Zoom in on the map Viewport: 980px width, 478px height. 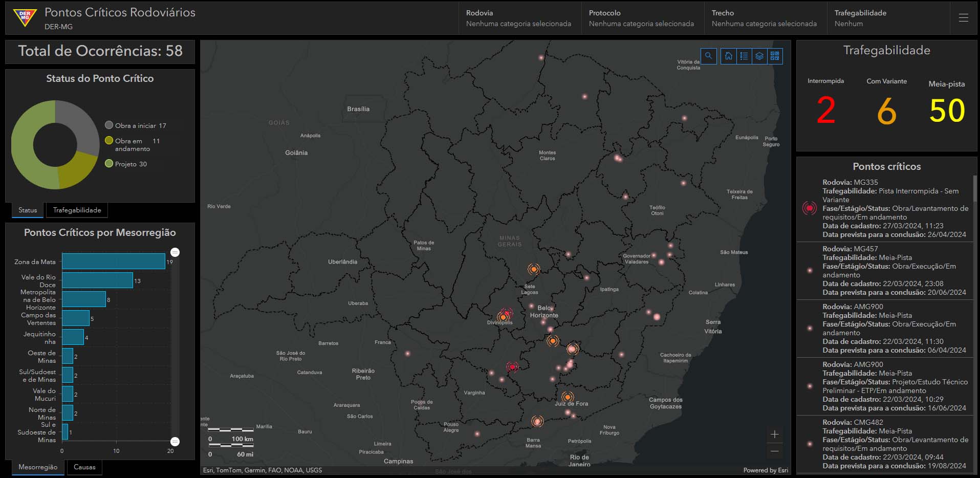pyautogui.click(x=775, y=434)
